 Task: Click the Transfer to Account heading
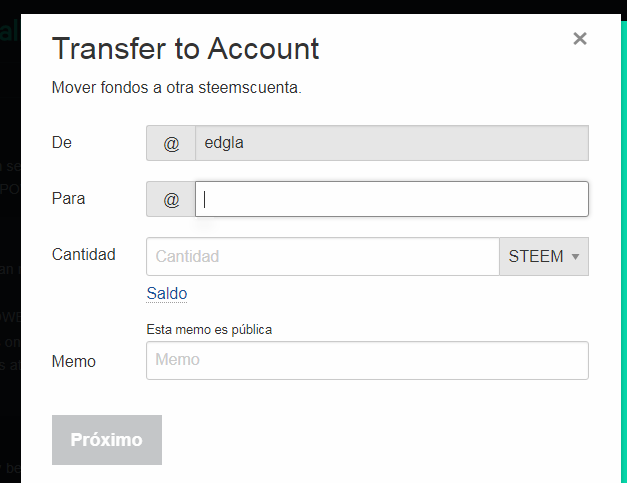click(185, 48)
